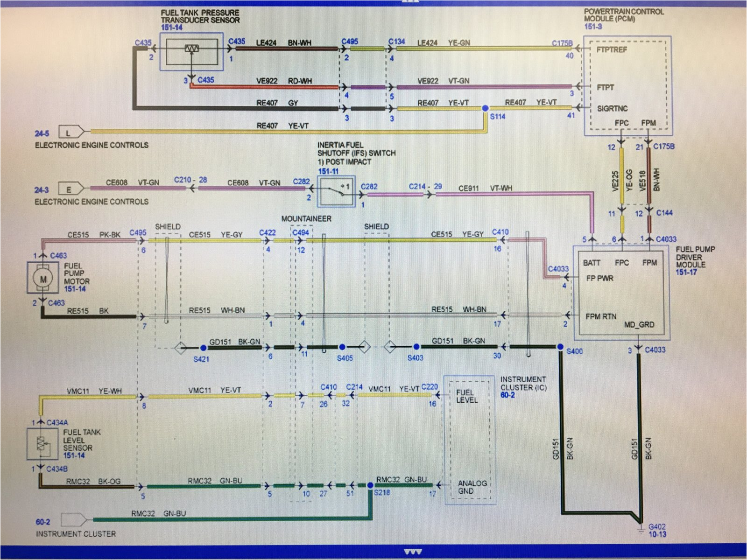Open the 151-3 link under Powertrain Control Module

(x=593, y=27)
